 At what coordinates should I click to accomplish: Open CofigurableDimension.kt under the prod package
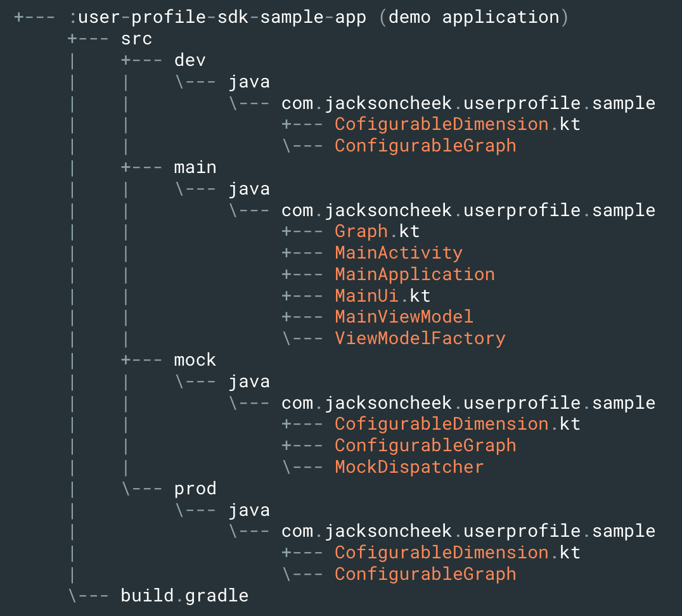[x=441, y=552]
